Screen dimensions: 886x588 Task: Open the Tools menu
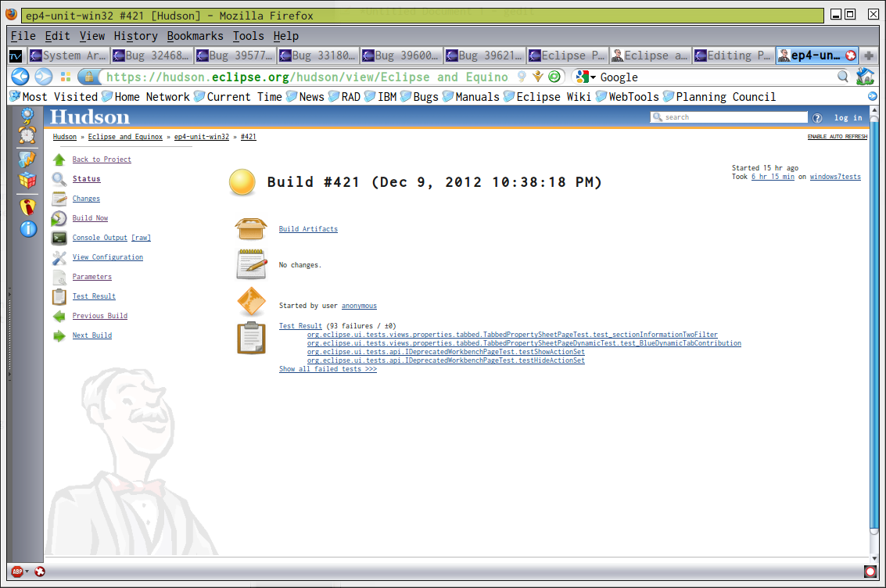pyautogui.click(x=249, y=36)
